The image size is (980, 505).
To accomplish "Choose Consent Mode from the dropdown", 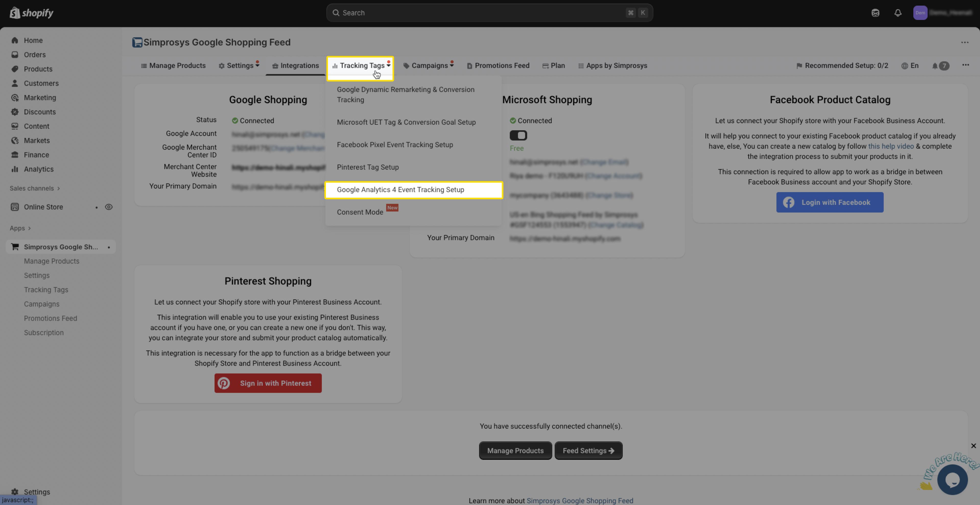I will (x=360, y=212).
